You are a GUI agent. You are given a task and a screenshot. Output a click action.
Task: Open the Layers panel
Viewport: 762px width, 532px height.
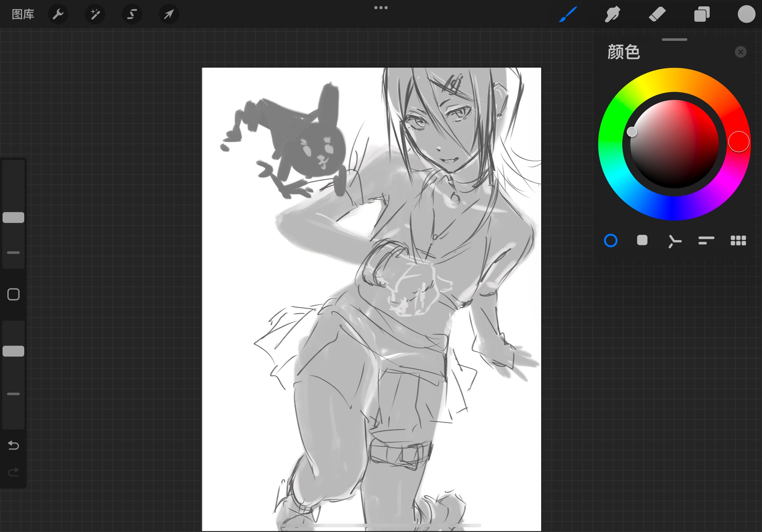point(702,14)
